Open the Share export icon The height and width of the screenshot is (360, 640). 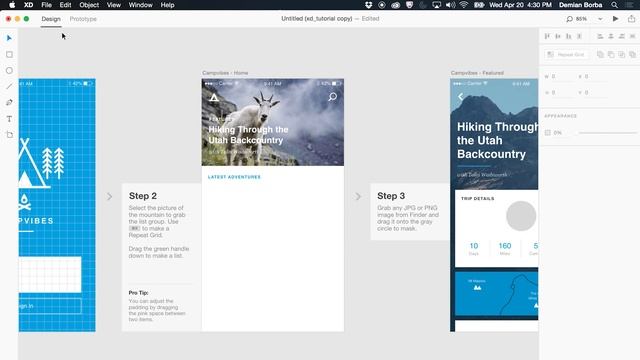pyautogui.click(x=631, y=18)
